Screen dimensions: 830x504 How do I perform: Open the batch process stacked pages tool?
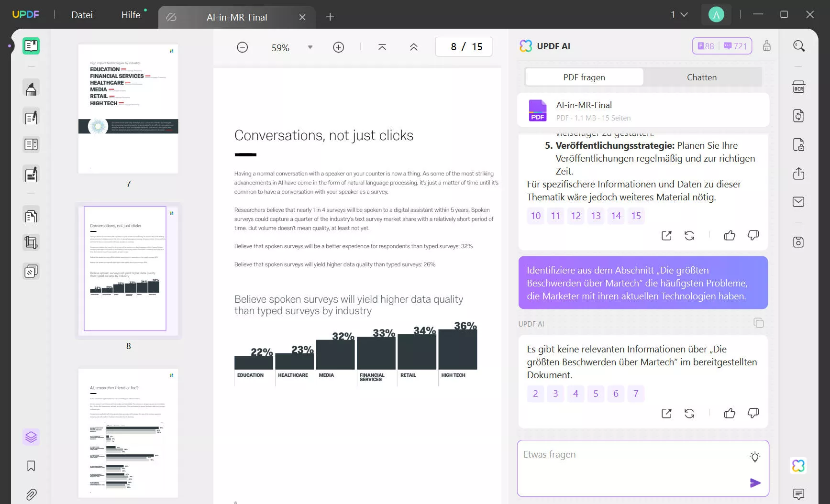click(x=31, y=272)
